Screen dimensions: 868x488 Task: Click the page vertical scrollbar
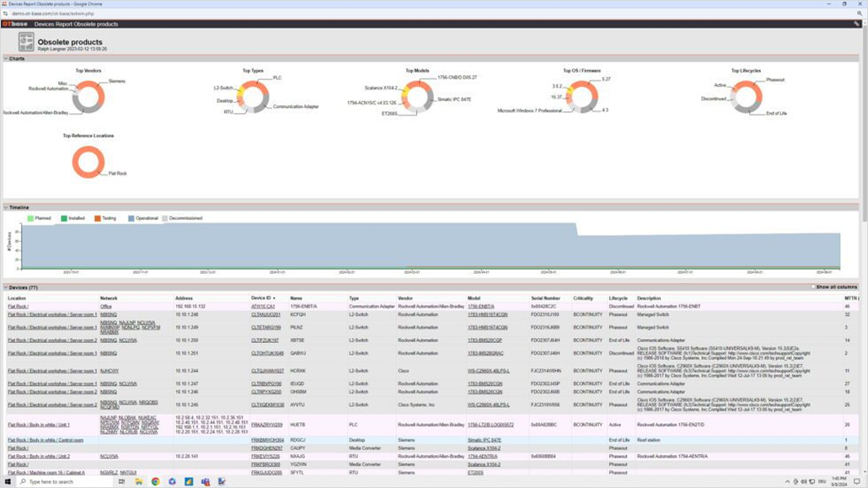[864, 125]
